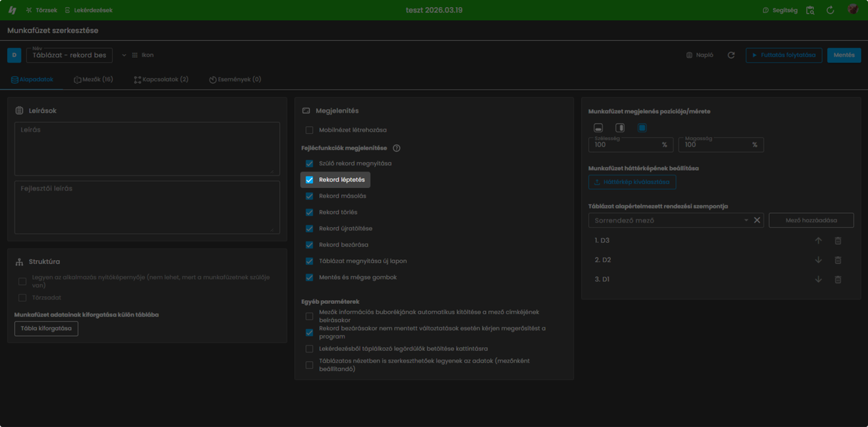Screen dimensions: 868x427
Task: Select the full-screen position layout icon
Action: [x=642, y=128]
